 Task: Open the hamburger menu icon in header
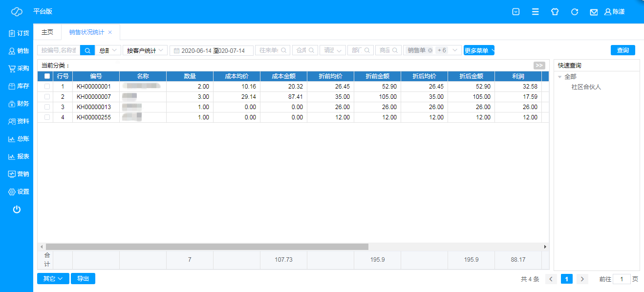pos(536,12)
